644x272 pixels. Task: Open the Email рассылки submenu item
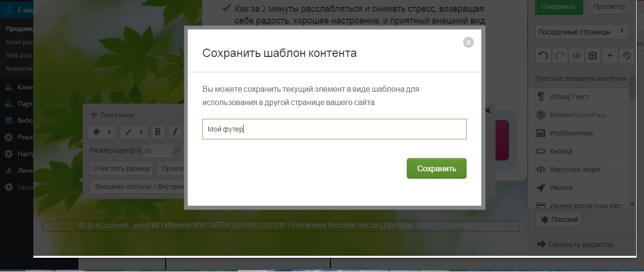(x=20, y=42)
